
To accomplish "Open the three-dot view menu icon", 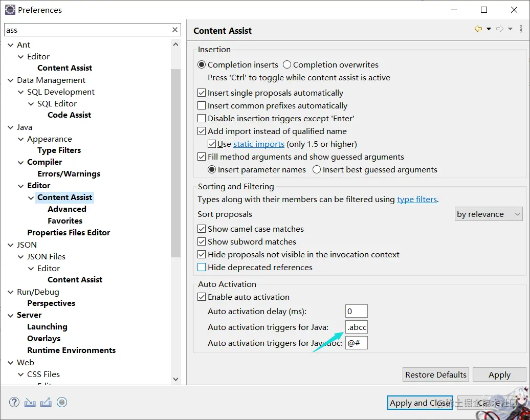I will (521, 29).
